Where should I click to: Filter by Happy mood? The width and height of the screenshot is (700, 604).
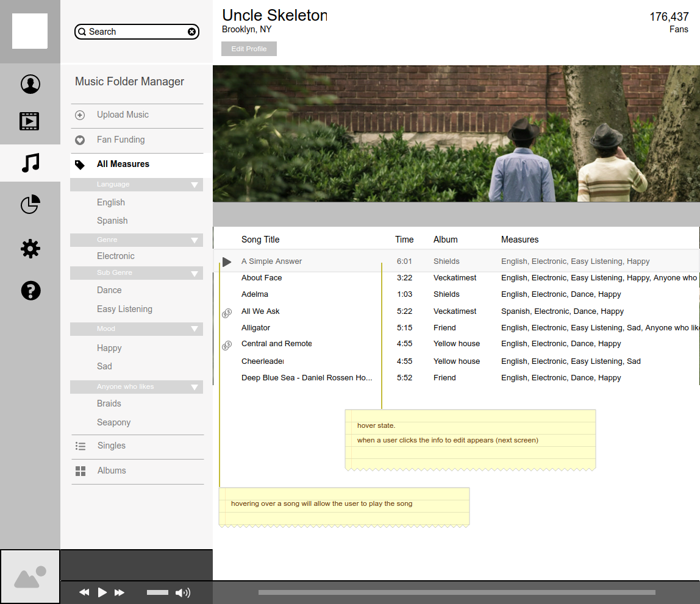109,349
